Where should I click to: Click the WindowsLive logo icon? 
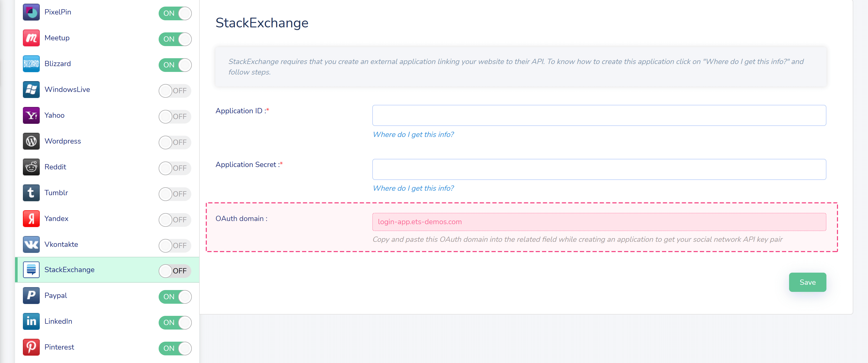point(31,89)
